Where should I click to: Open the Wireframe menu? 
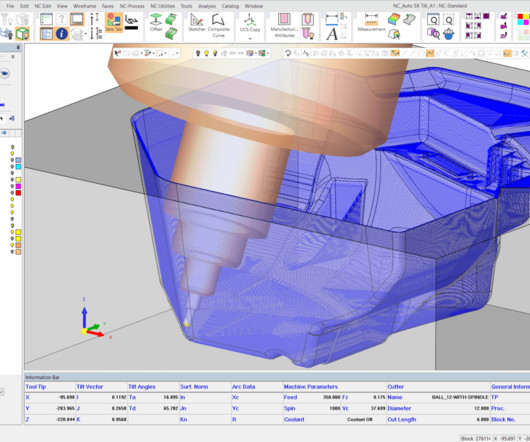pyautogui.click(x=85, y=6)
